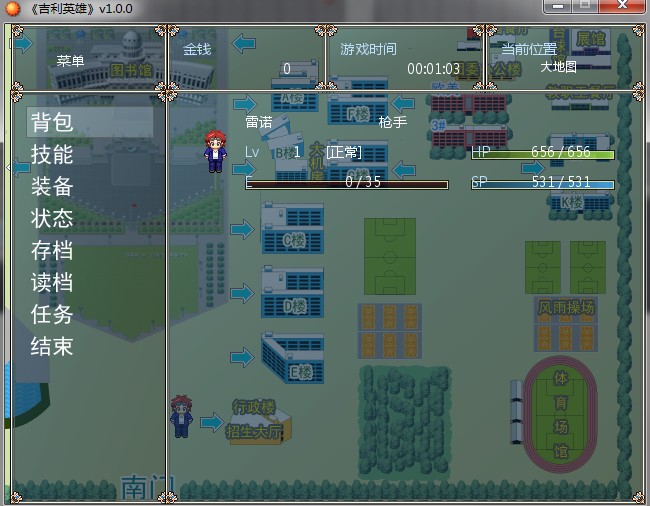Click the arrow left of A楼 building
The image size is (650, 506).
[245, 104]
